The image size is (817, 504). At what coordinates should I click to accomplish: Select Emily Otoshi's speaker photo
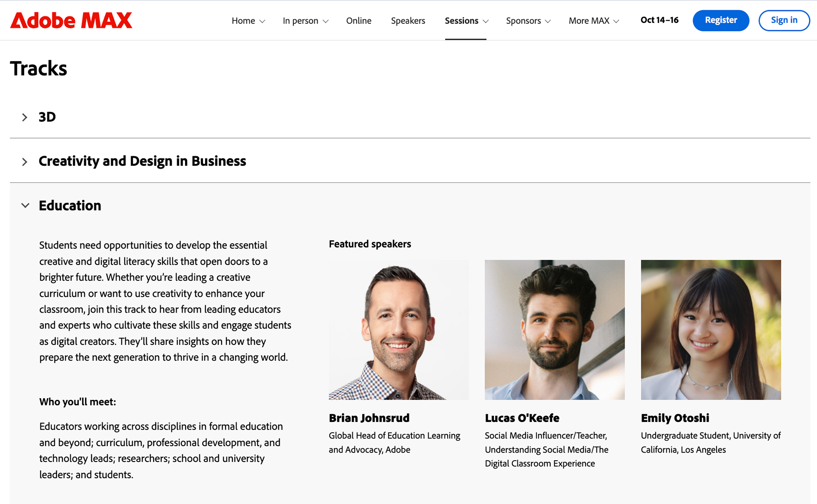point(711,330)
